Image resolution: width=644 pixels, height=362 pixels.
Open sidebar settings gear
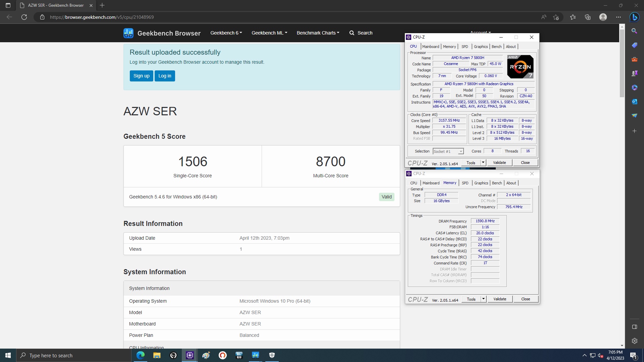coord(634,341)
